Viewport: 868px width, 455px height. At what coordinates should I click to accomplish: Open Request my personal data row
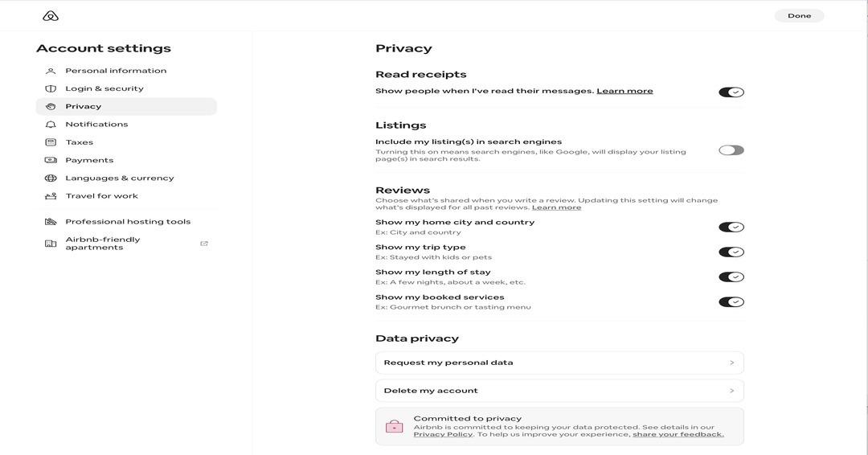[559, 363]
